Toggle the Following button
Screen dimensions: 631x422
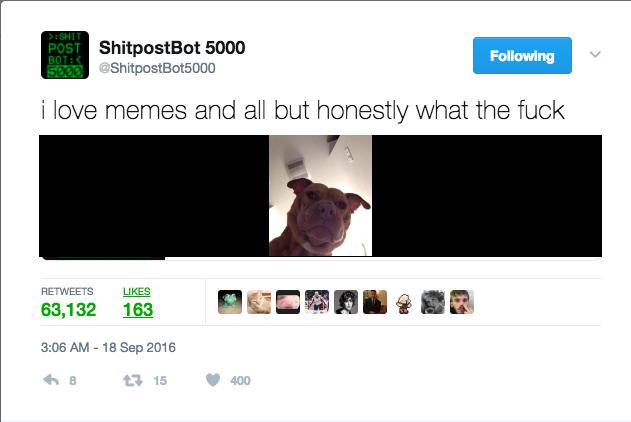(x=522, y=56)
